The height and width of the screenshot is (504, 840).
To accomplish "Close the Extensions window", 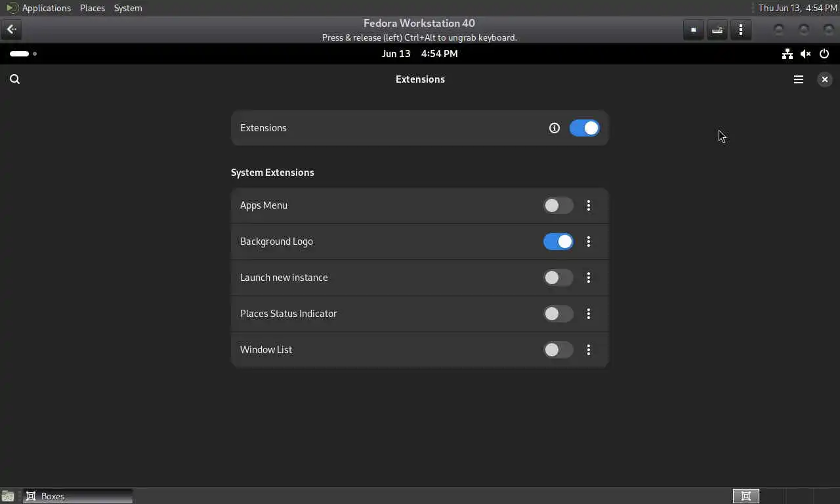I will [825, 79].
